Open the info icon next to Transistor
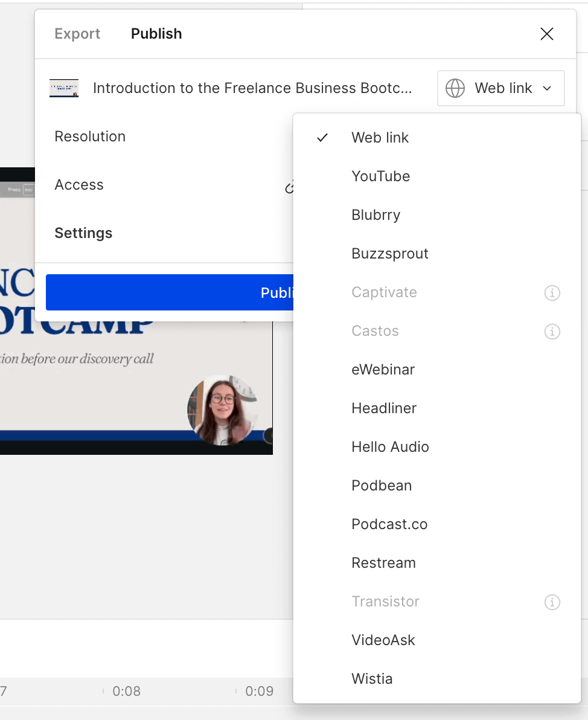This screenshot has height=720, width=588. pyautogui.click(x=552, y=602)
